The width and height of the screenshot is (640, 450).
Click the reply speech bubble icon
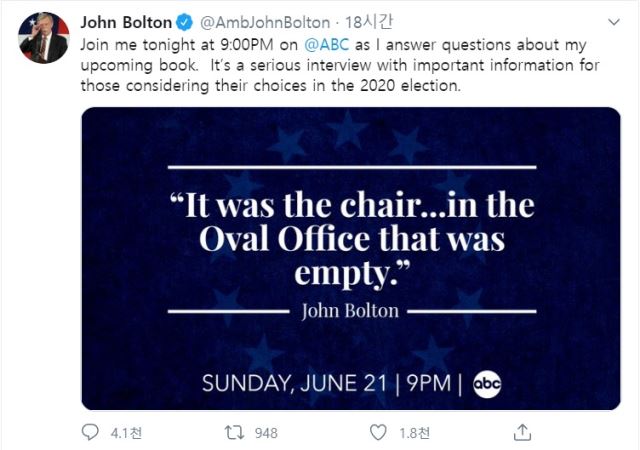click(90, 432)
